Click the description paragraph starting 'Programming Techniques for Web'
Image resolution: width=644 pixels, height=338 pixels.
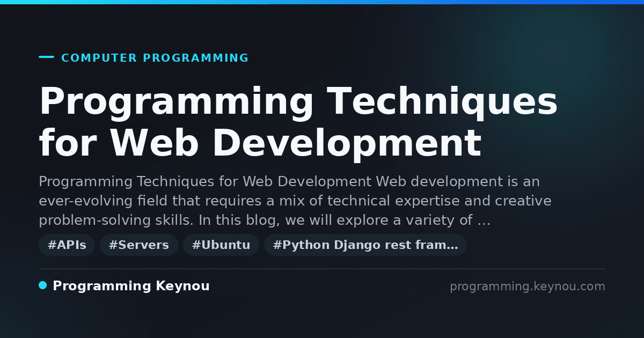click(295, 201)
